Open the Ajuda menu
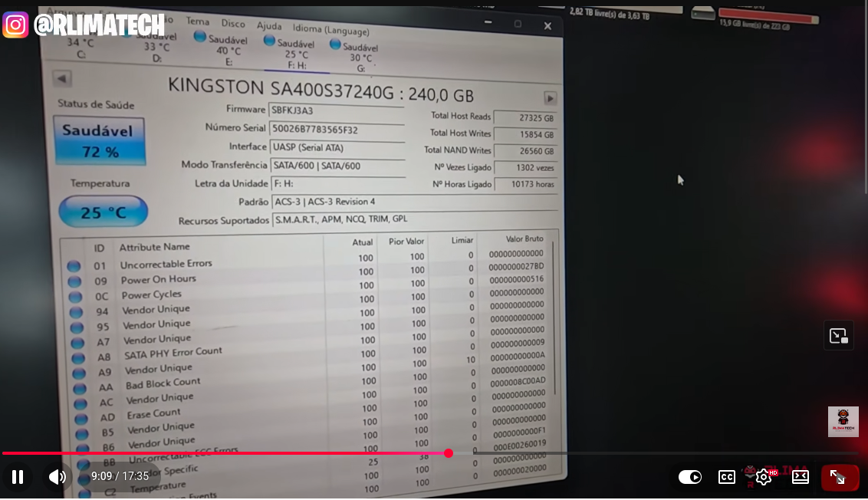Image resolution: width=868 pixels, height=500 pixels. [269, 25]
